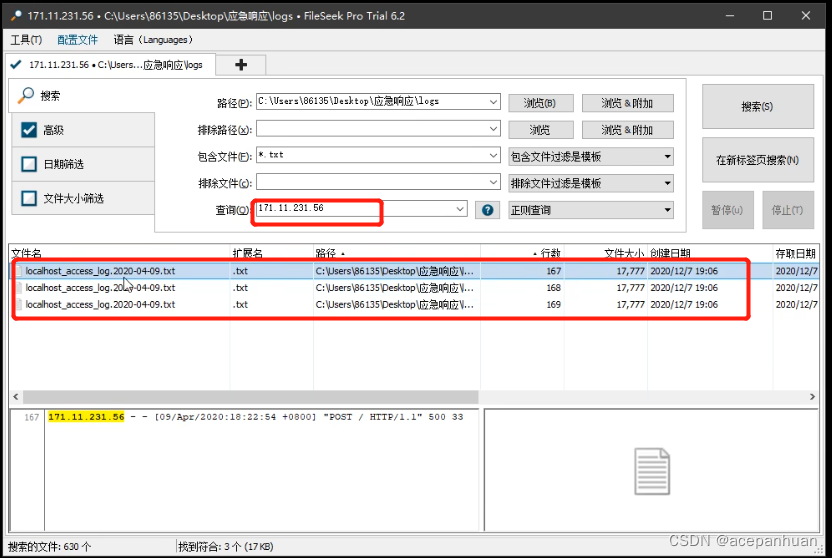The height and width of the screenshot is (558, 832).
Task: Click the status bar text 搜索的文件: 630 个
Action: (x=50, y=546)
